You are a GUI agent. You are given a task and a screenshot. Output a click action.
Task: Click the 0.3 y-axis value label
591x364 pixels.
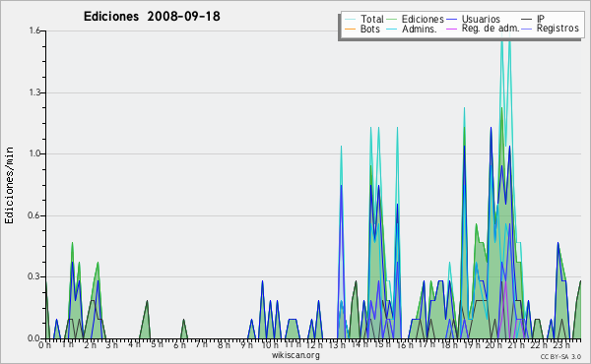(x=33, y=276)
